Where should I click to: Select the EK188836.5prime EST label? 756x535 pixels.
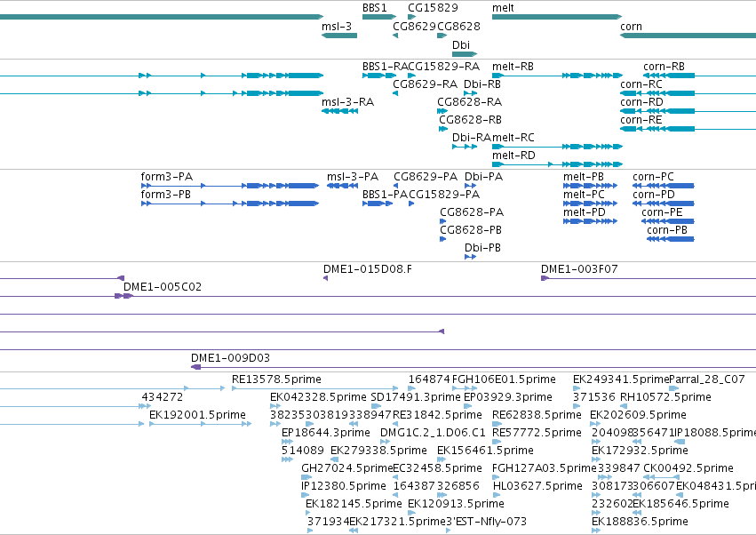pos(640,522)
